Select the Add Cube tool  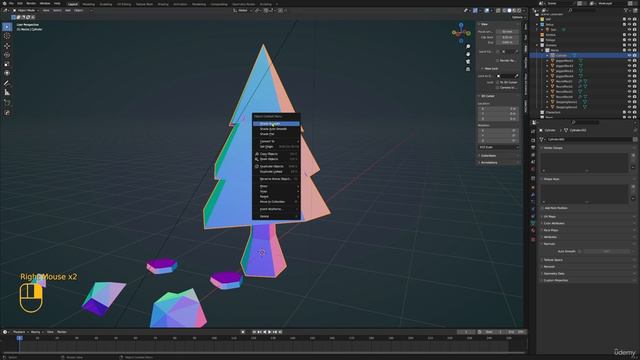click(7, 103)
